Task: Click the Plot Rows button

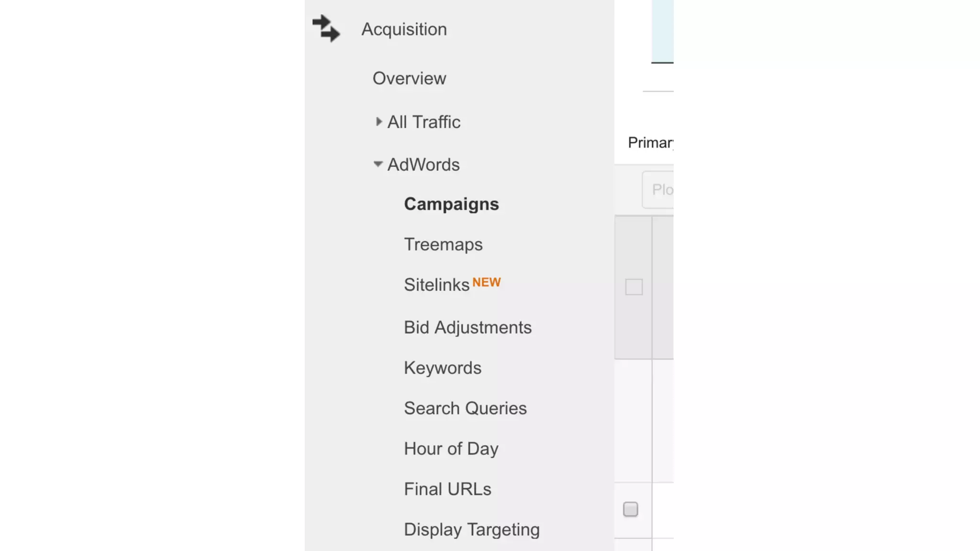Action: coord(660,190)
